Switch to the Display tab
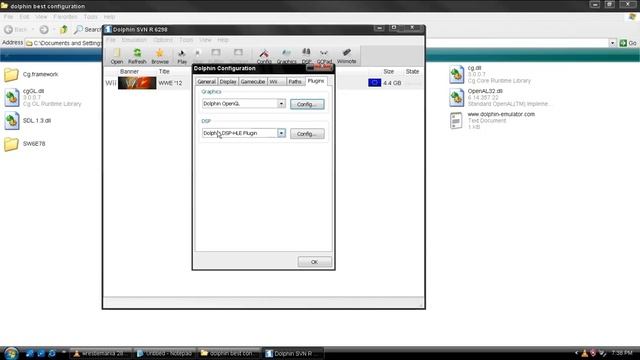 [x=228, y=82]
